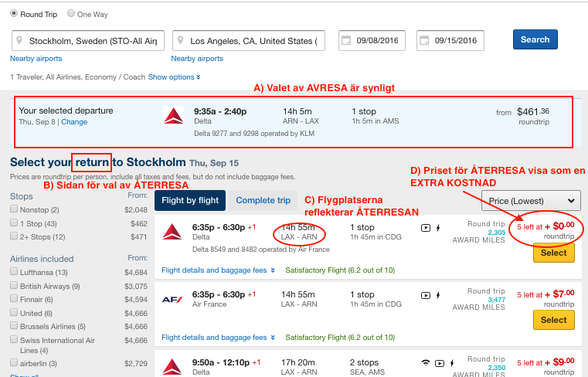Image resolution: width=588 pixels, height=377 pixels.
Task: Open the Price (Lowest) sort dropdown
Action: coord(530,200)
